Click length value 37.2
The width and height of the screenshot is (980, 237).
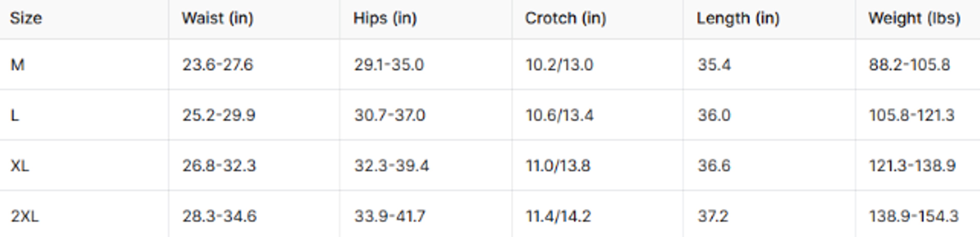point(713,216)
